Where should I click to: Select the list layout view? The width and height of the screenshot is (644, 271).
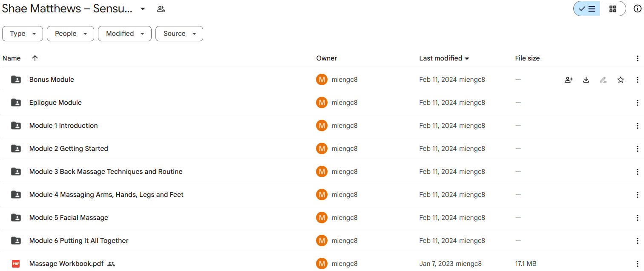point(587,9)
